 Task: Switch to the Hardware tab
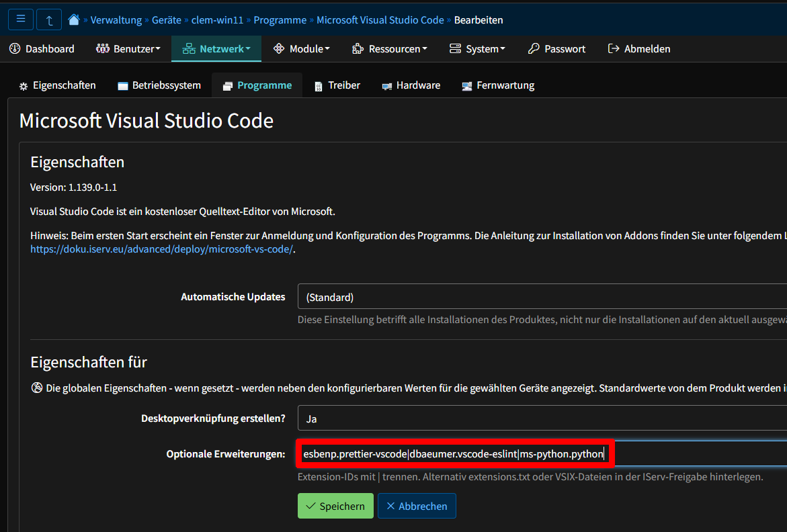point(411,86)
